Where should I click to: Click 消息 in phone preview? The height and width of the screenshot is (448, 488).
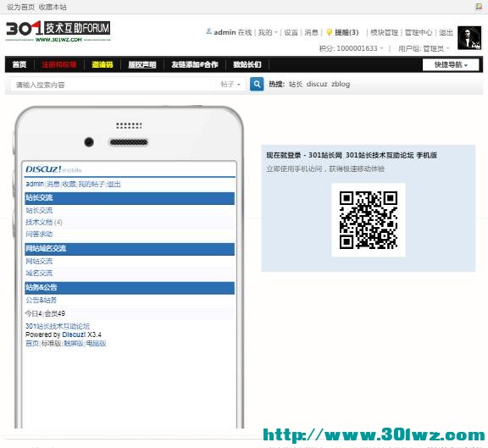coord(53,184)
